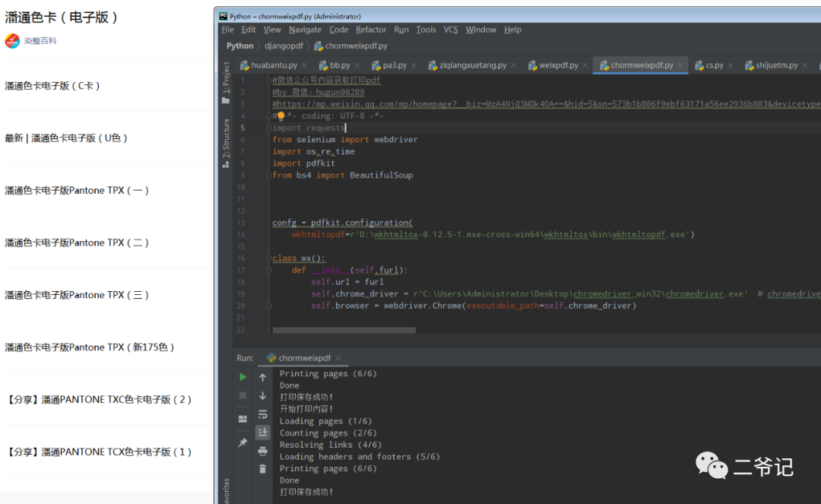
Task: Open the 染整百科 account link
Action: click(40, 41)
